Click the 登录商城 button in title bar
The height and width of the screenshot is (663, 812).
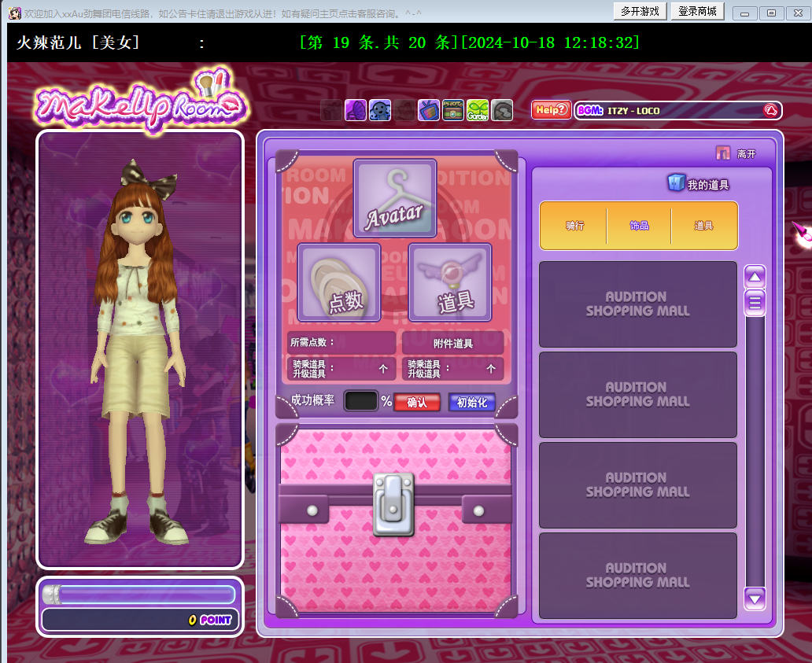point(697,11)
